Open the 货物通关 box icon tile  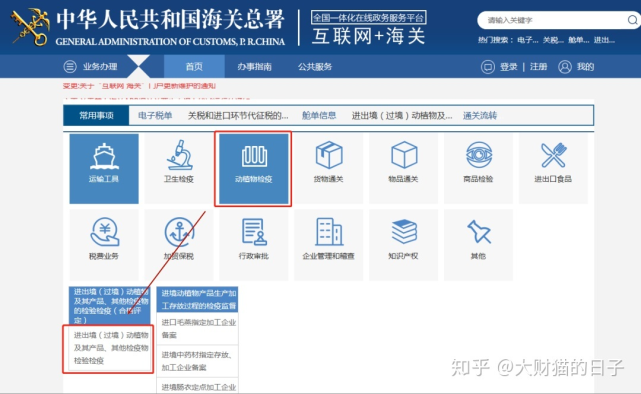(328, 168)
